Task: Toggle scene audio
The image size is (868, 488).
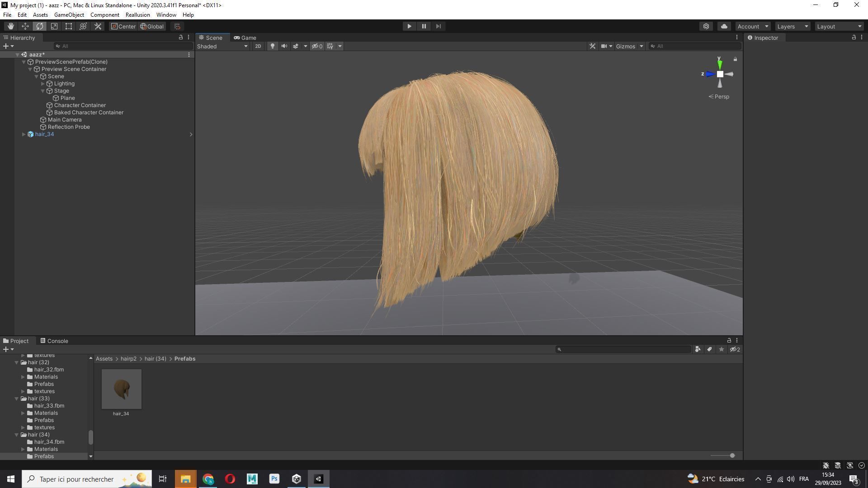Action: (284, 46)
